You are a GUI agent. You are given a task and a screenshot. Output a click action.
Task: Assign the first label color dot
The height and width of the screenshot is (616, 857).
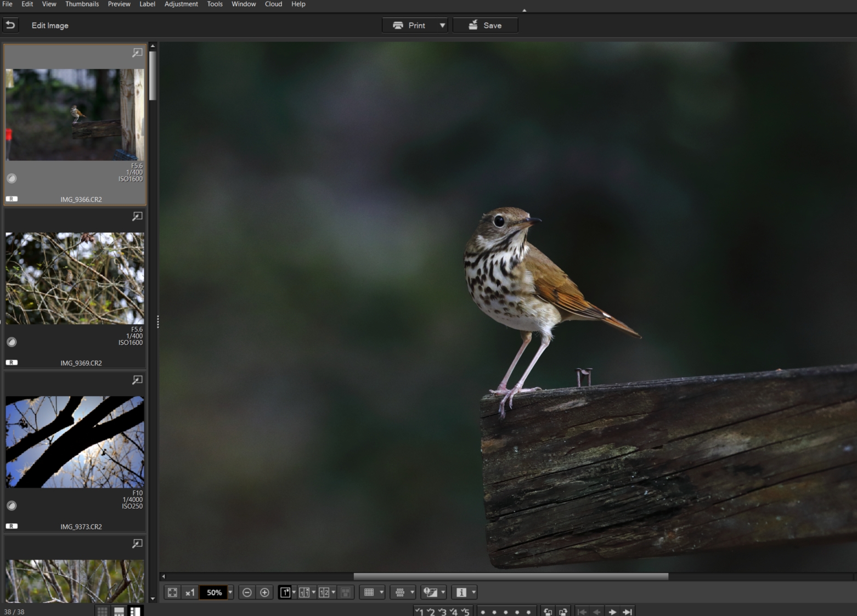pyautogui.click(x=483, y=611)
